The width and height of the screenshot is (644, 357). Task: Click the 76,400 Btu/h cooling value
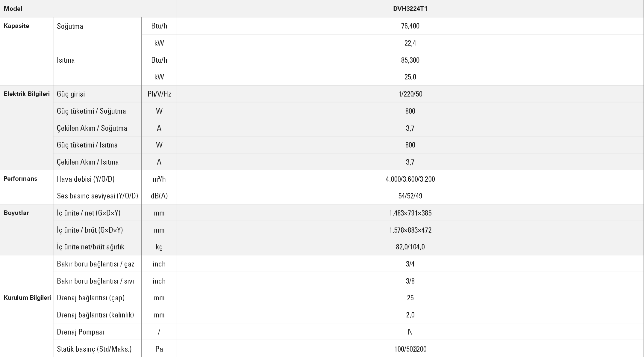(410, 26)
